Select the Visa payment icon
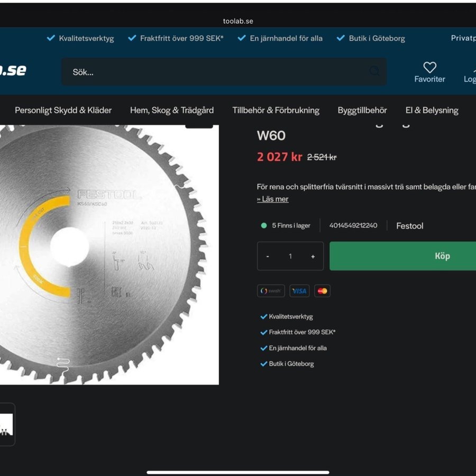This screenshot has width=476, height=476. [299, 291]
